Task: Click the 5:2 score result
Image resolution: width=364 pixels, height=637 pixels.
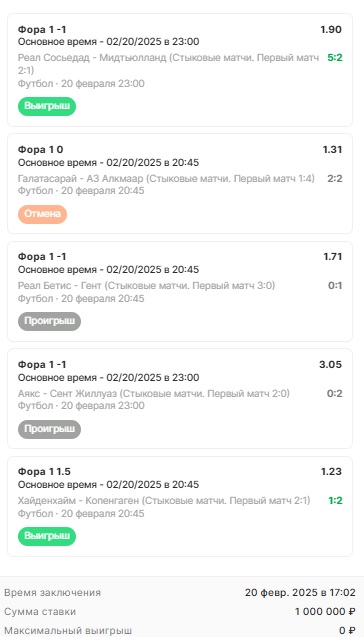Action: (x=335, y=58)
